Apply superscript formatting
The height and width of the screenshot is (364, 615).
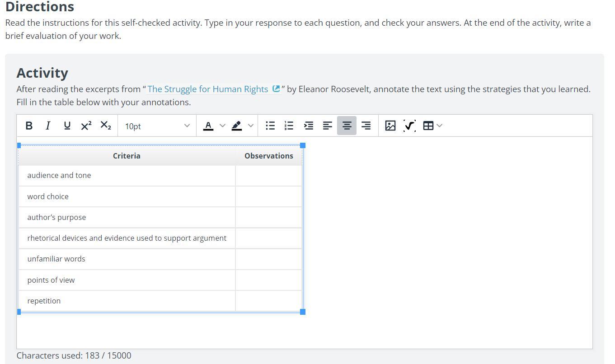point(86,126)
